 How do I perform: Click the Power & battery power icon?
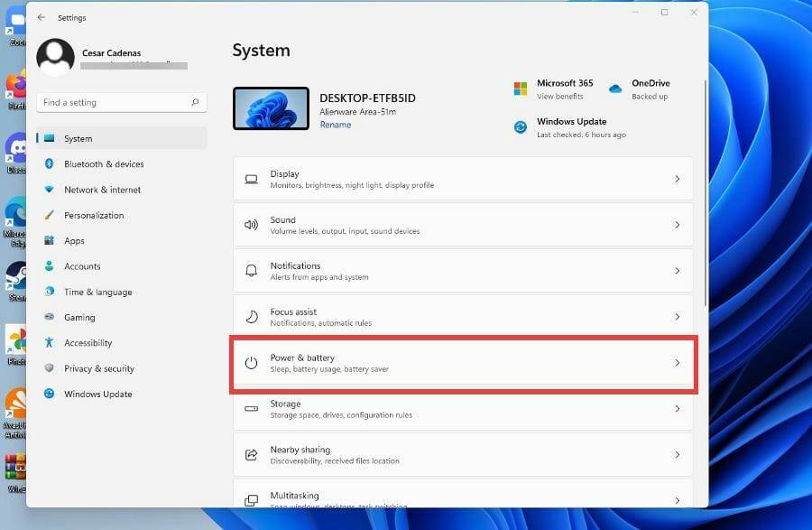coord(252,362)
